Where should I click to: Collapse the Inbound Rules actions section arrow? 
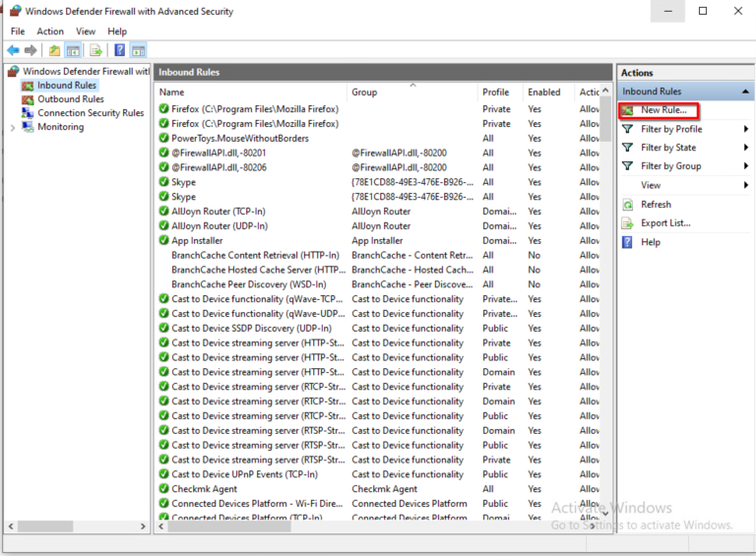[x=744, y=92]
